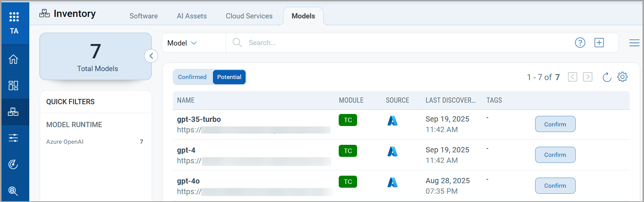Open the sliders settings icon in sidebar
Screen dimensions: 644x202
[x=14, y=138]
